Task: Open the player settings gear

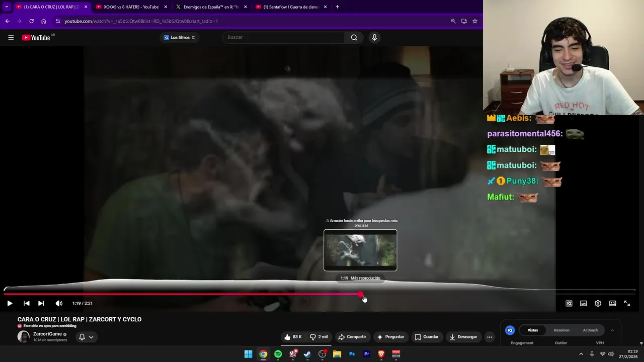Action: point(598,303)
